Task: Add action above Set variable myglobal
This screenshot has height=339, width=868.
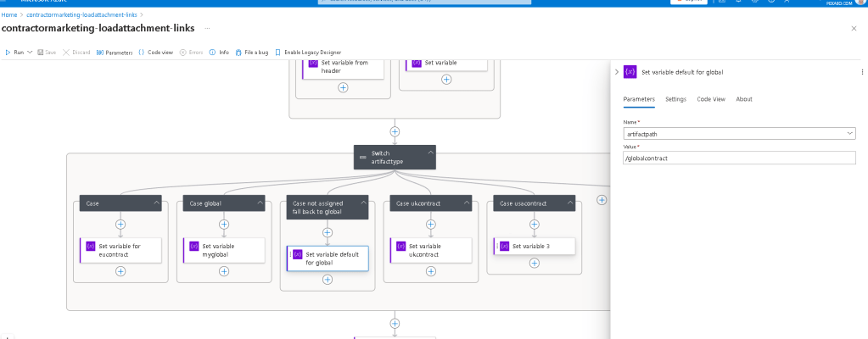Action: click(224, 225)
